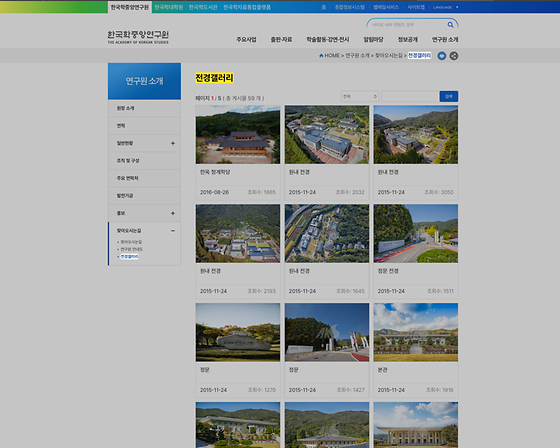This screenshot has height=448, width=560.
Task: Open 원내 전경 photo with 2193 views
Action: pos(238,234)
